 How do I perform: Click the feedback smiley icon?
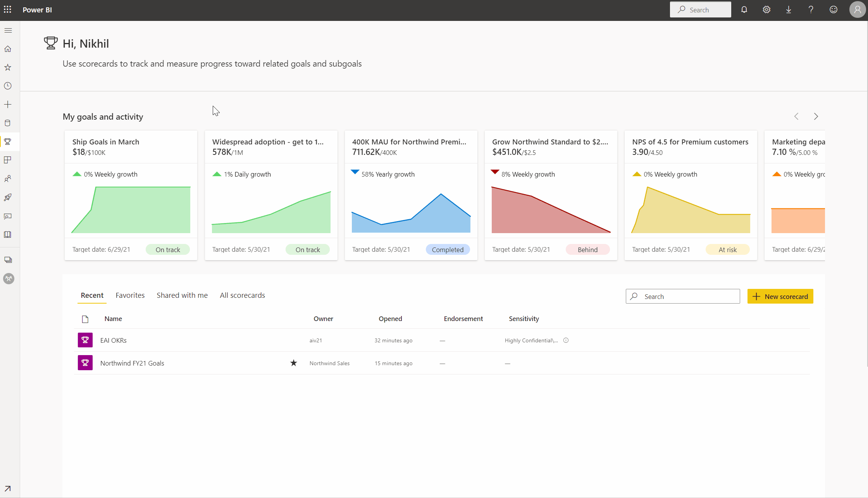834,10
